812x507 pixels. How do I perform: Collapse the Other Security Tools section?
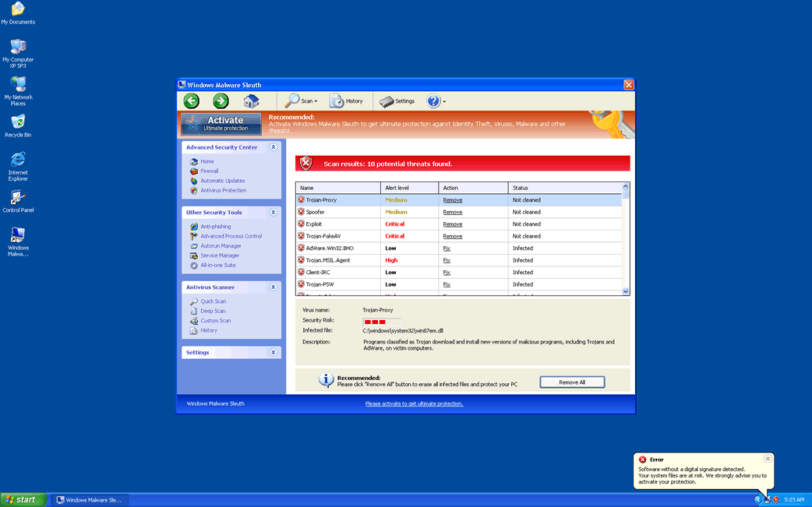pyautogui.click(x=273, y=212)
